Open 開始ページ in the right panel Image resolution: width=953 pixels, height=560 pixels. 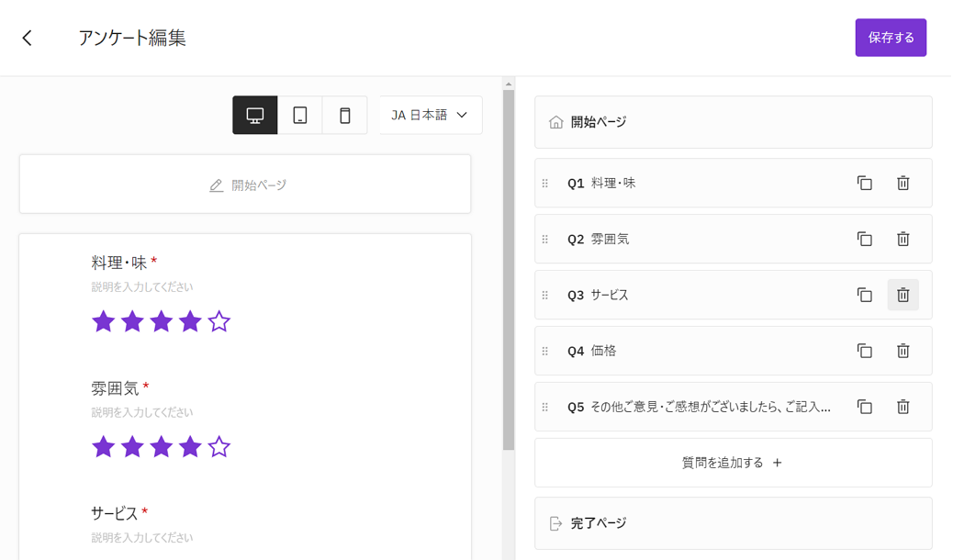click(733, 122)
